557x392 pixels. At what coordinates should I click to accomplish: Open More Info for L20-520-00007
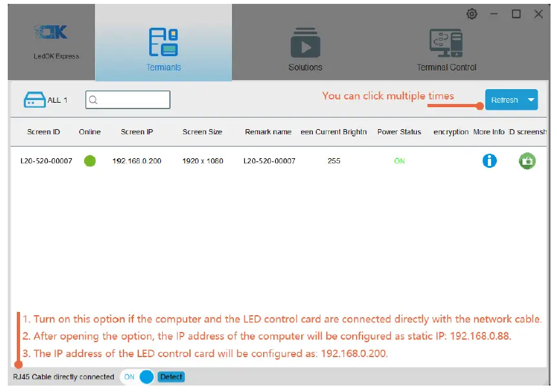click(489, 161)
